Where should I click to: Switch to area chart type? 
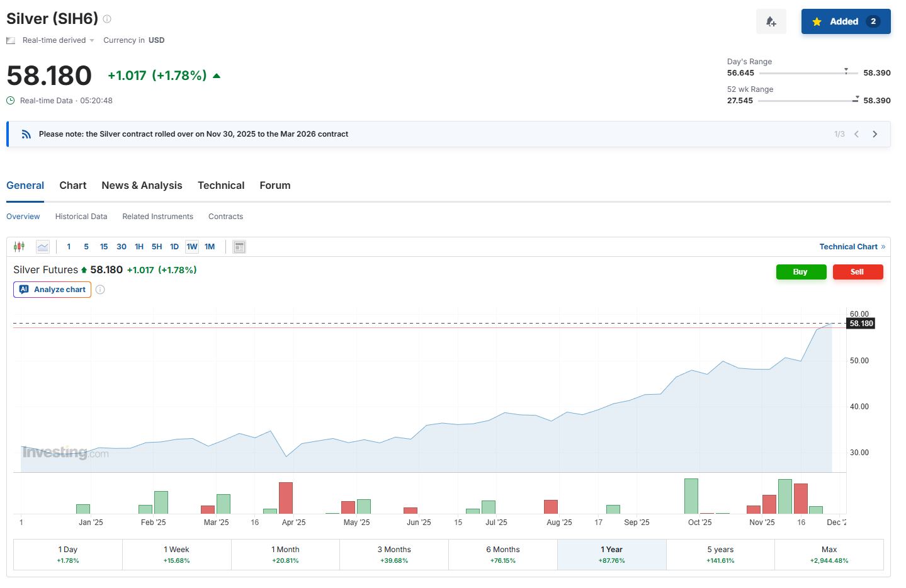[43, 247]
